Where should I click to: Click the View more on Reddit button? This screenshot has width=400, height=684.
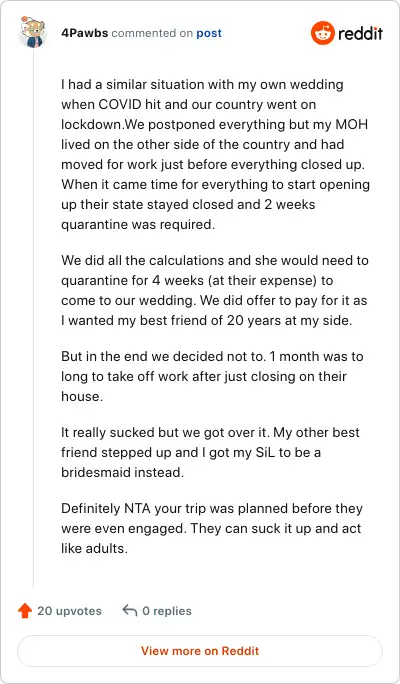point(200,651)
